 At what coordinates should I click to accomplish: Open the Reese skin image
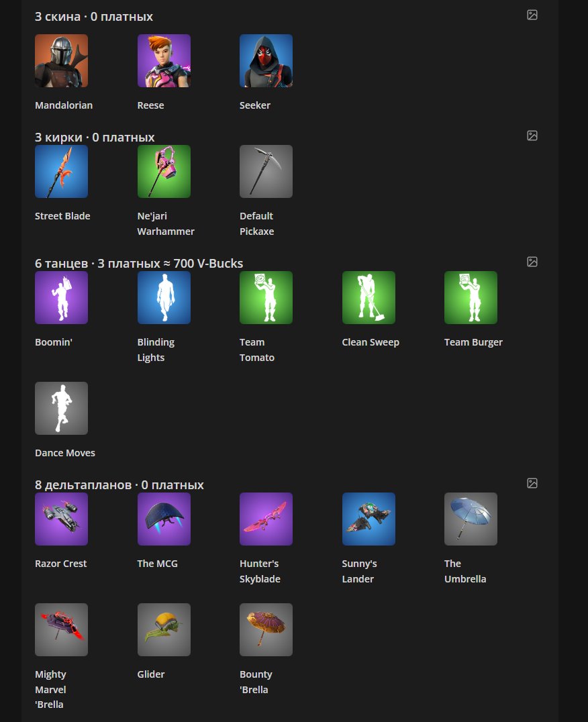(x=164, y=61)
